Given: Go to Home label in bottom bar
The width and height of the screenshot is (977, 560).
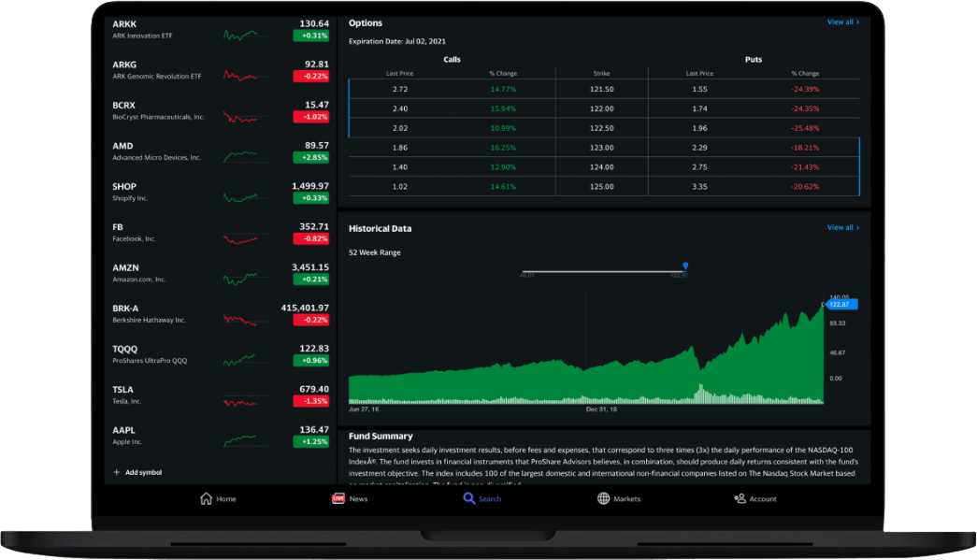Looking at the screenshot, I should point(226,499).
